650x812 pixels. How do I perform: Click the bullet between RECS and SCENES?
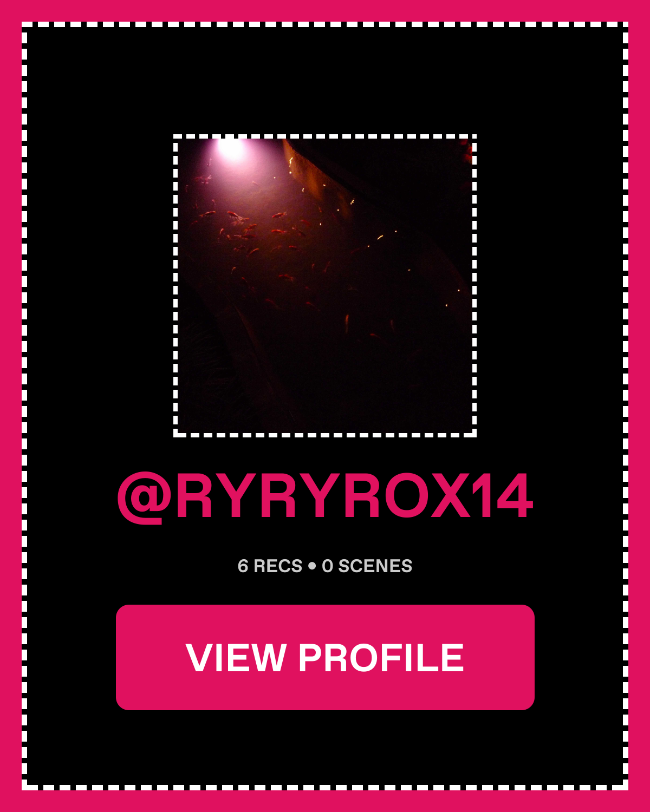tap(312, 566)
